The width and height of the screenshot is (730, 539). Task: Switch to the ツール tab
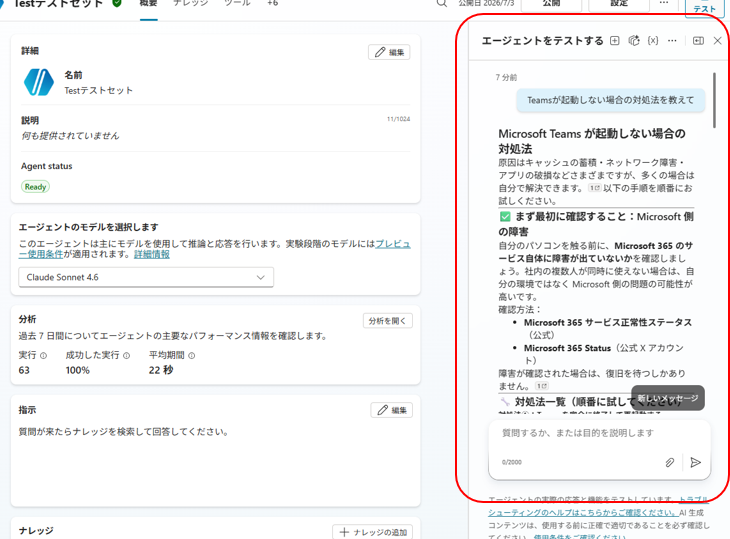pos(237,4)
